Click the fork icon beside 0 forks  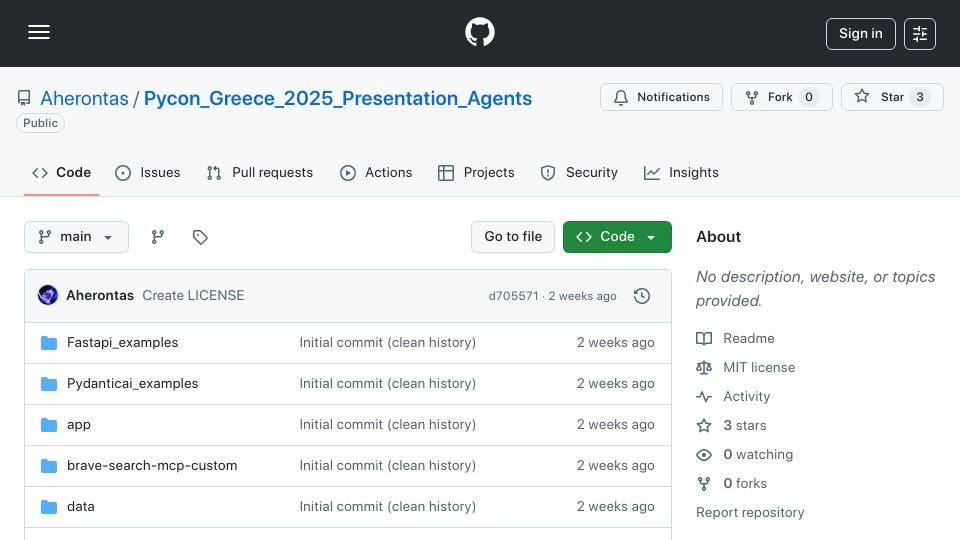[704, 484]
